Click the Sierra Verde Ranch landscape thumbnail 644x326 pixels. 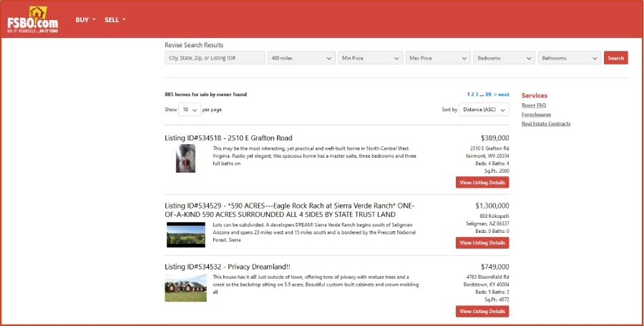pos(185,235)
